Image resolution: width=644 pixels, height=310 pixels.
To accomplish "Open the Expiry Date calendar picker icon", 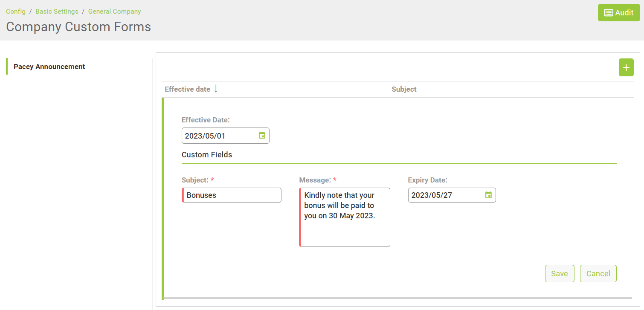I will (x=488, y=195).
